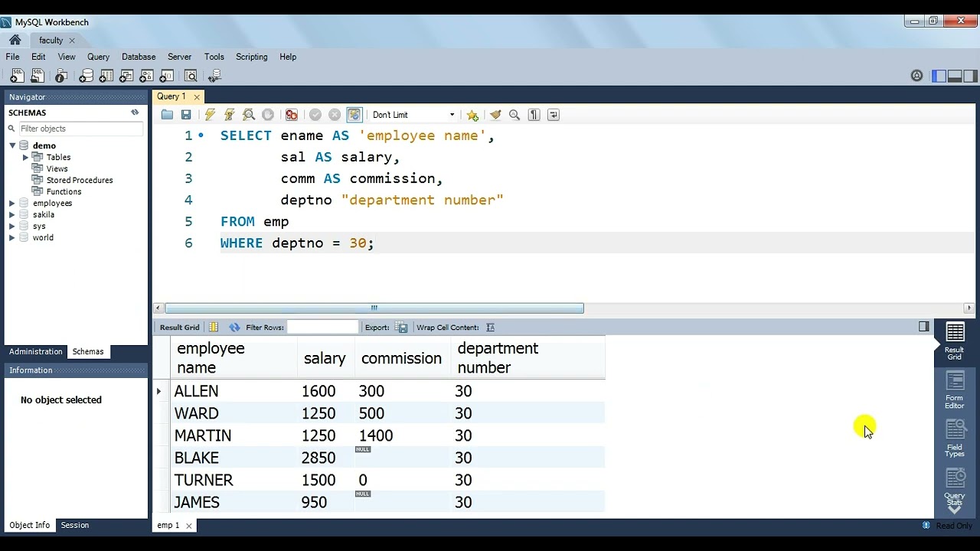Toggle the left sidebar panel

coord(939,76)
